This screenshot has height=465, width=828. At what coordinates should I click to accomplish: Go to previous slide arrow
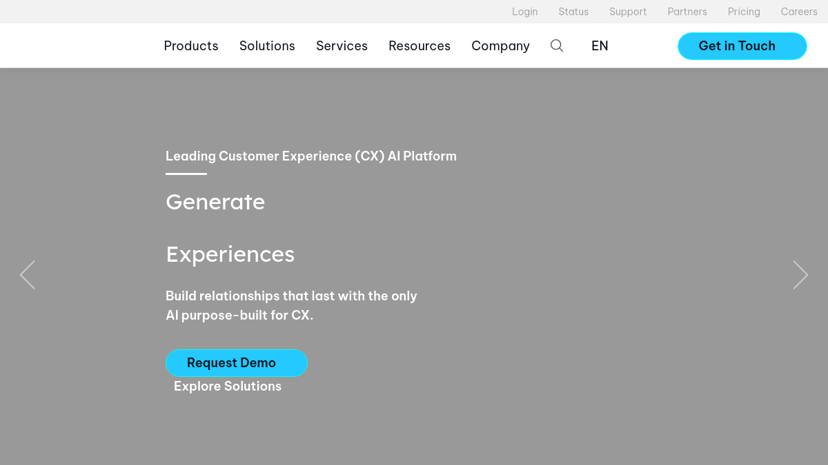point(27,274)
